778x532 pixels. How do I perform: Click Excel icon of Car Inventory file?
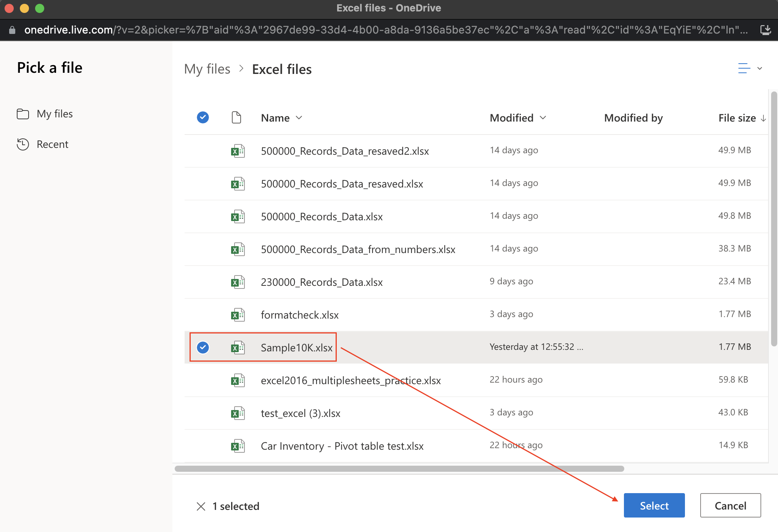click(238, 446)
